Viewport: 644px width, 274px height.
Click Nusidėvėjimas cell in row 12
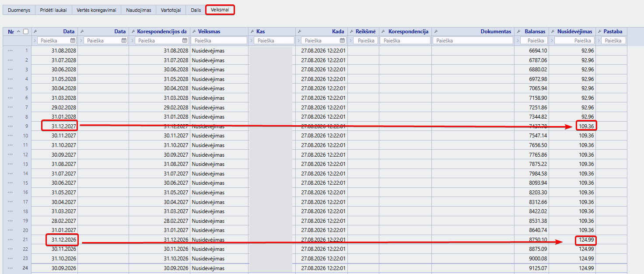(x=572, y=155)
